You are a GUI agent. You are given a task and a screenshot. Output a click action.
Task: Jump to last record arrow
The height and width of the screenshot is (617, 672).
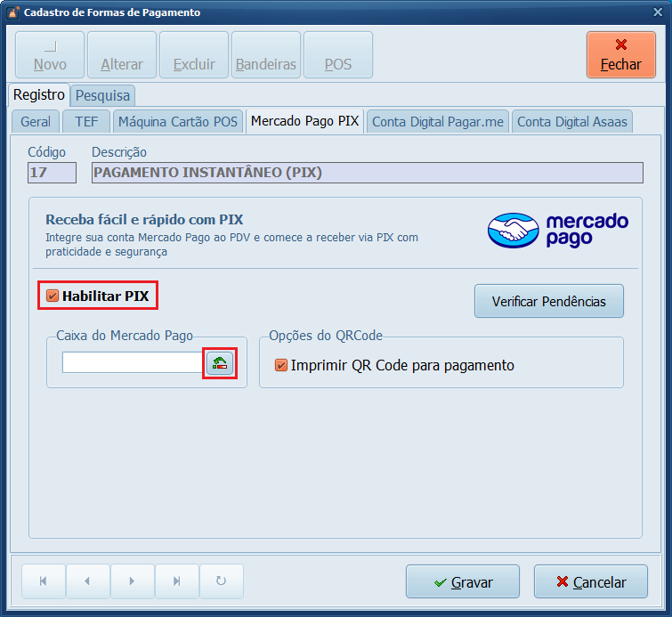coord(176,581)
